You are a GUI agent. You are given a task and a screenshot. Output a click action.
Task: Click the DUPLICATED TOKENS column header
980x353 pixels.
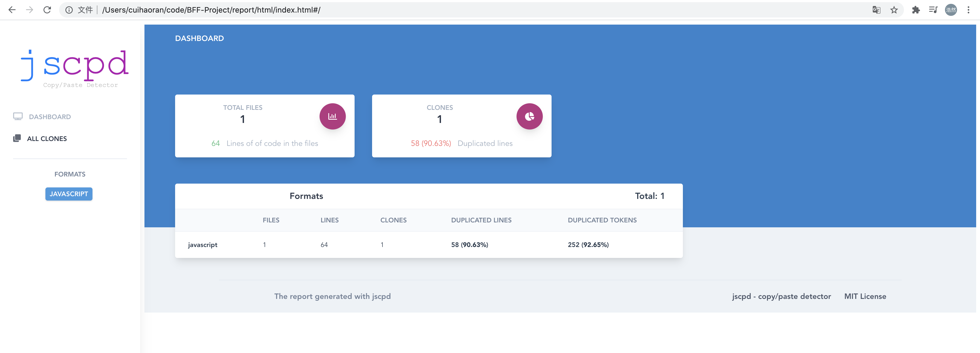(x=602, y=220)
